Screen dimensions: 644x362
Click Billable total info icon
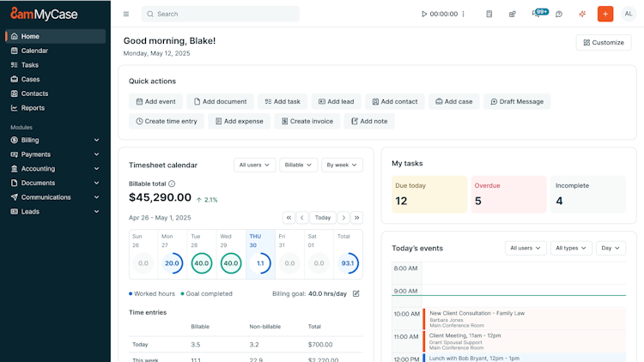point(172,184)
